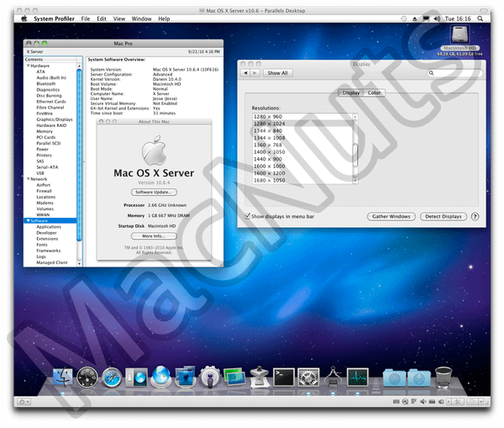
Task: Launch Automator-style stamp icon in Dock
Action: pos(259,377)
